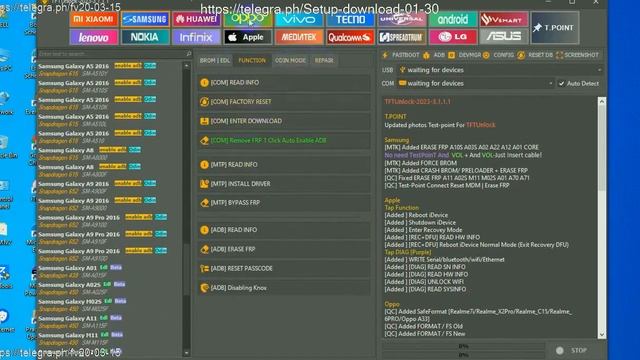Select Samsung Galaxy M02S in device list
The image size is (640, 360).
109,305
